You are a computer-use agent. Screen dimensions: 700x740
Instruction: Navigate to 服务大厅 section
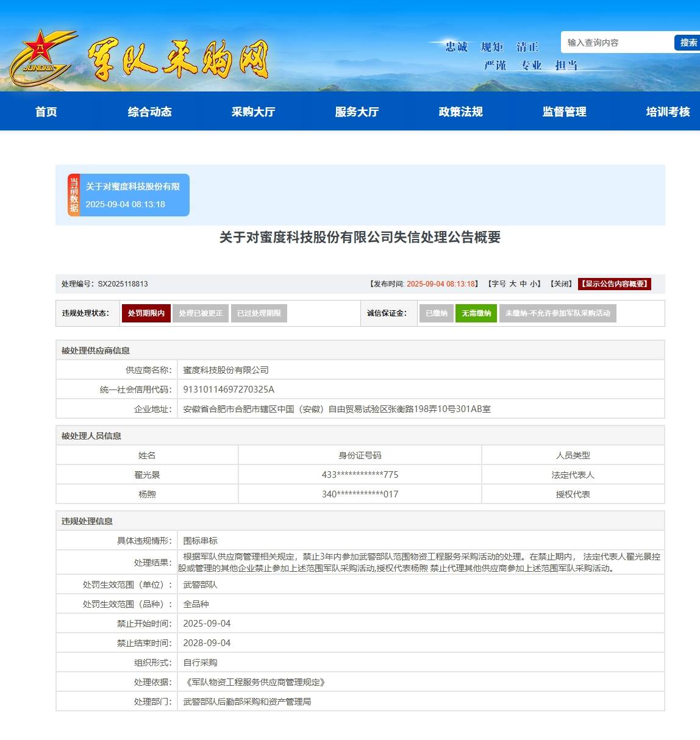[x=357, y=112]
